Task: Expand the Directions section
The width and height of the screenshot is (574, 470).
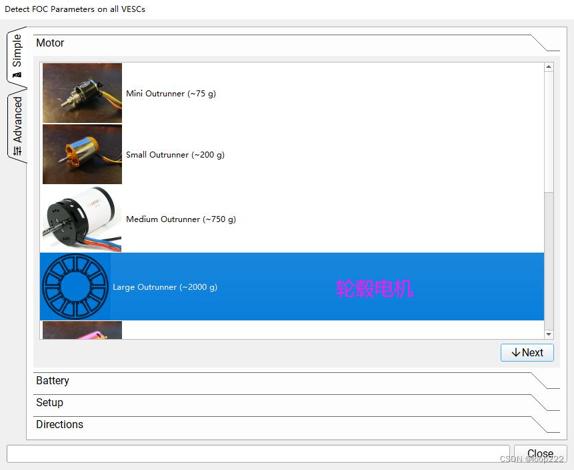Action: point(296,425)
